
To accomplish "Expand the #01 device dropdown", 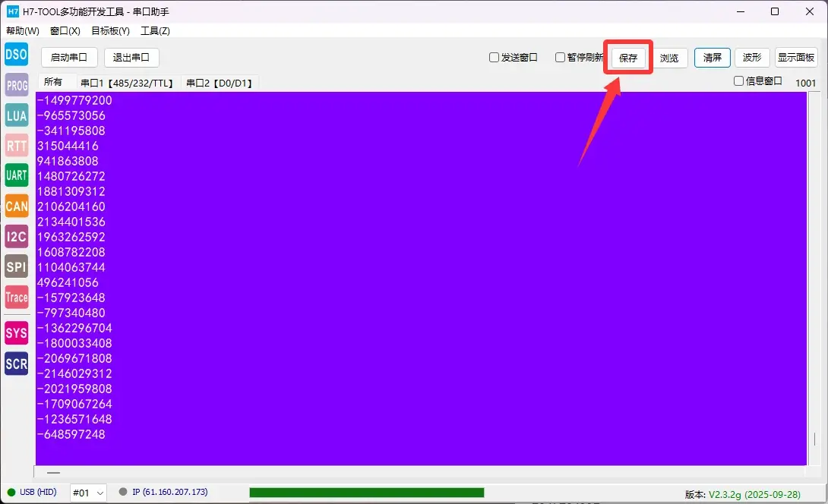I will tap(88, 493).
